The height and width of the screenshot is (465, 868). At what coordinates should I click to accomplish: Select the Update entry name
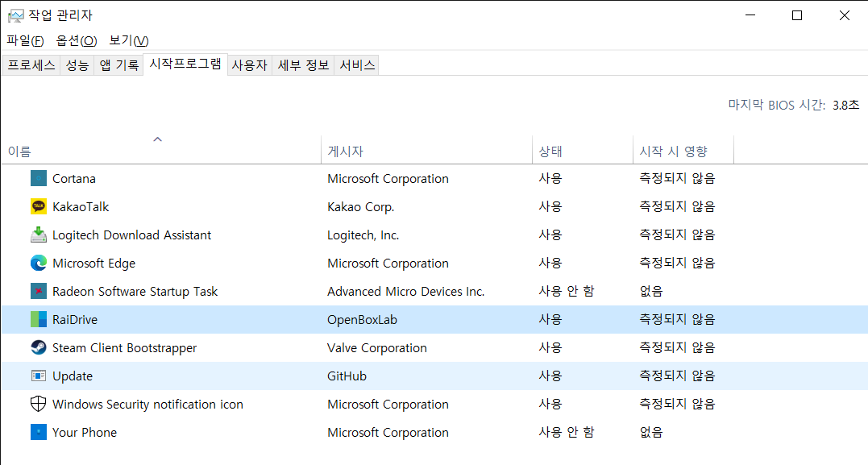[x=73, y=376]
